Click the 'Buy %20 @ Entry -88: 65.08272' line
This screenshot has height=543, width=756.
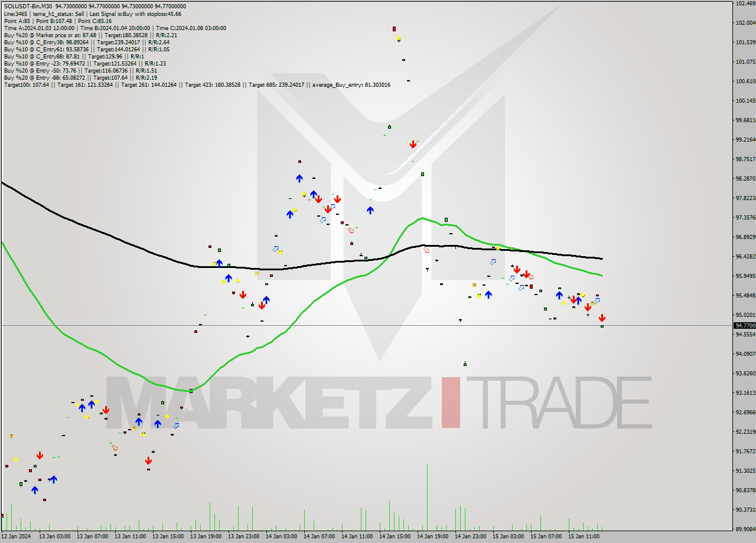pyautogui.click(x=80, y=77)
